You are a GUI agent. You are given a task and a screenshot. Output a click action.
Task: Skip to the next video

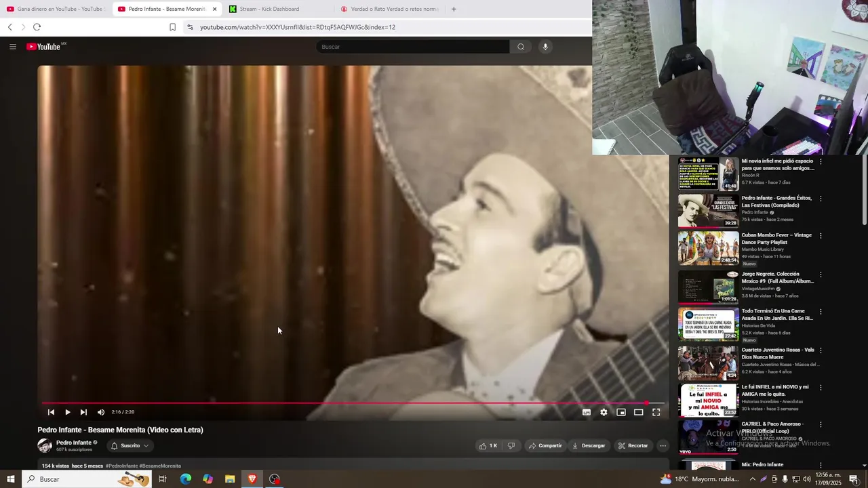click(x=83, y=412)
